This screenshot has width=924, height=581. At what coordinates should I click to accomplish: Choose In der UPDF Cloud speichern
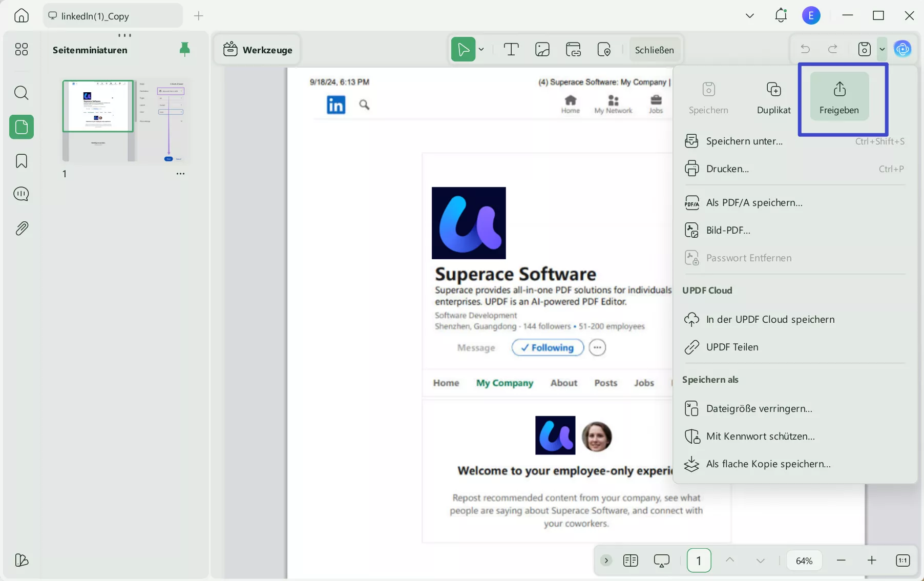pyautogui.click(x=794, y=319)
